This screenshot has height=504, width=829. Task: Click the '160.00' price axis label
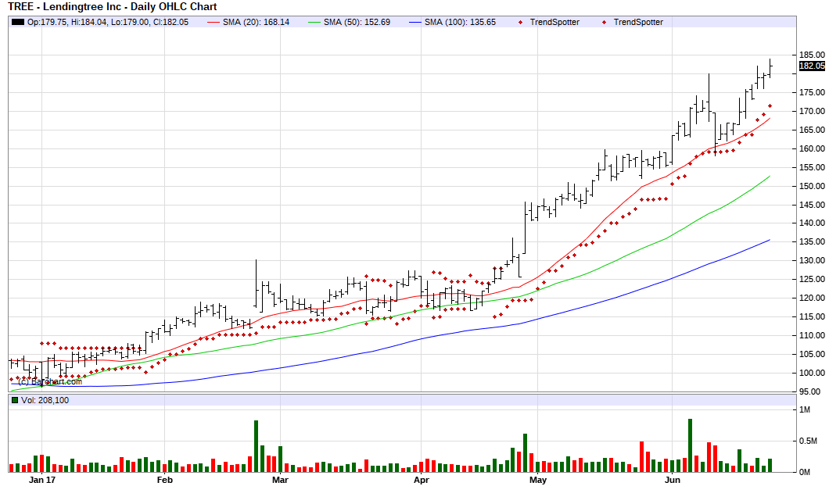click(812, 148)
